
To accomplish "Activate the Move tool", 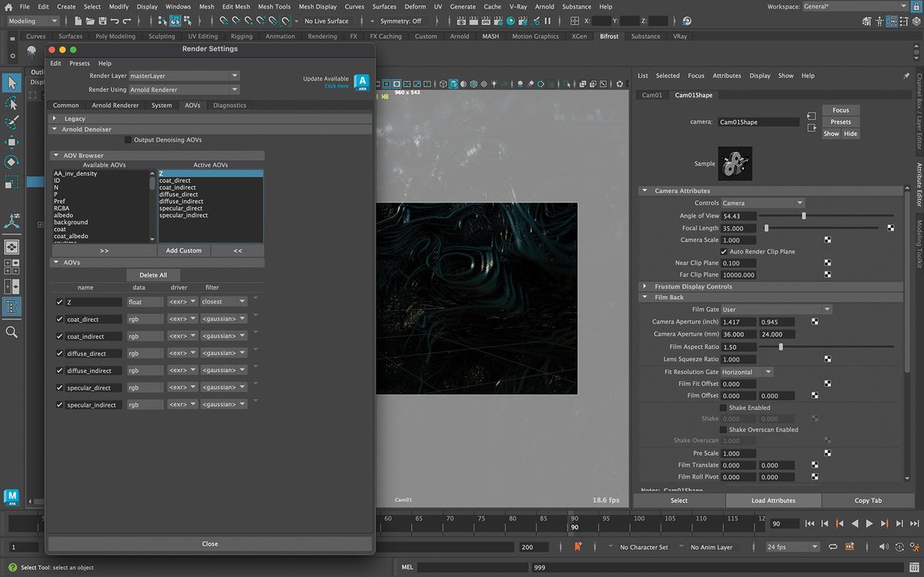I will click(x=12, y=142).
